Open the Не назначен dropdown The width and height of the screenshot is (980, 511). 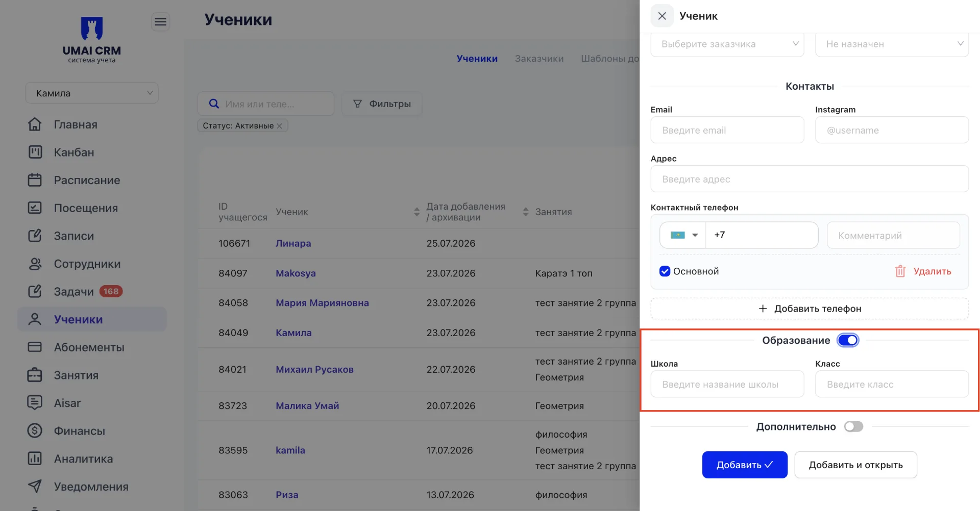pos(892,44)
